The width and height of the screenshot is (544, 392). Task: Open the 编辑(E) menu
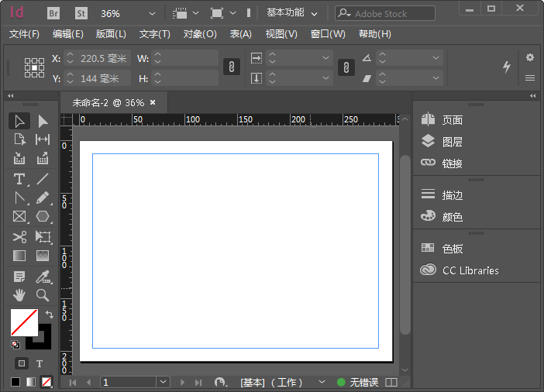[x=68, y=34]
